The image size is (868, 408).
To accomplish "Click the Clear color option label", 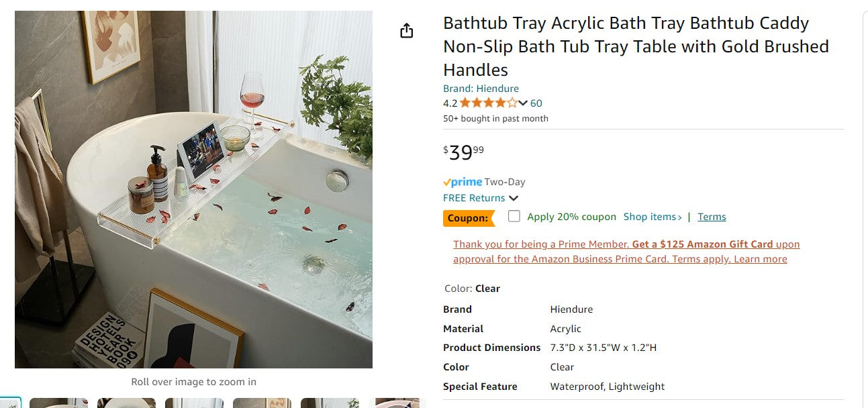I will point(487,288).
